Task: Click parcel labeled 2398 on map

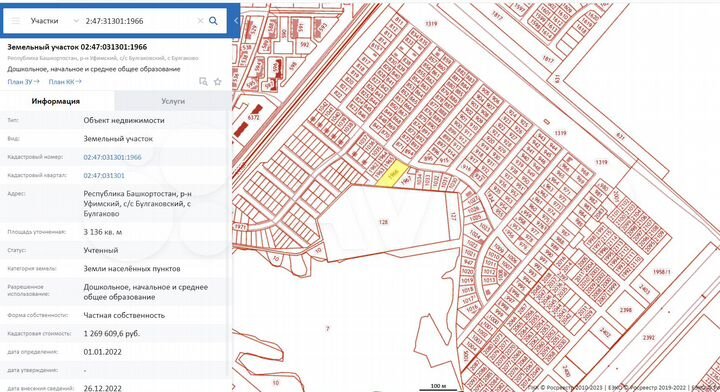Action: (626, 310)
